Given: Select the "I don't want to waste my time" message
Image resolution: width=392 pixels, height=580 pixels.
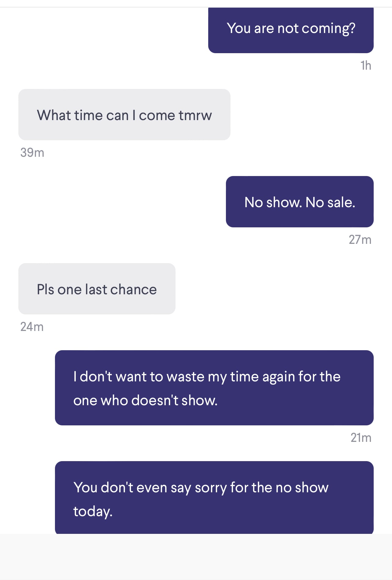Looking at the screenshot, I should pos(214,388).
